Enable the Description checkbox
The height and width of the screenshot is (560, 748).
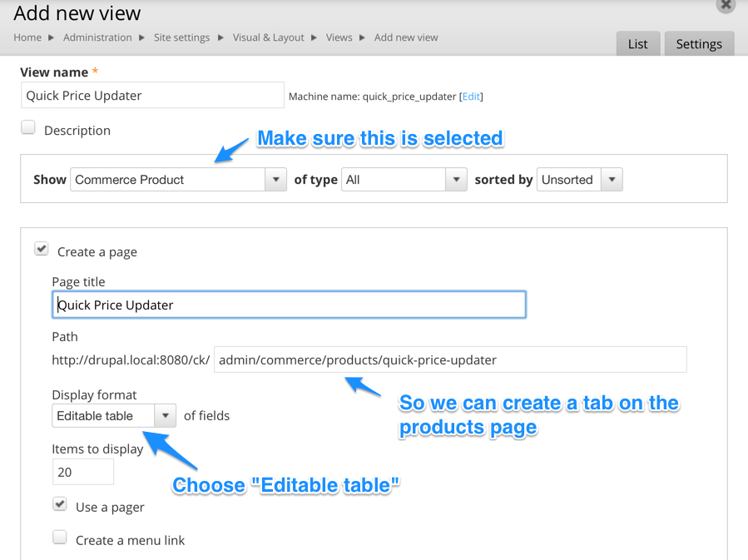[28, 128]
